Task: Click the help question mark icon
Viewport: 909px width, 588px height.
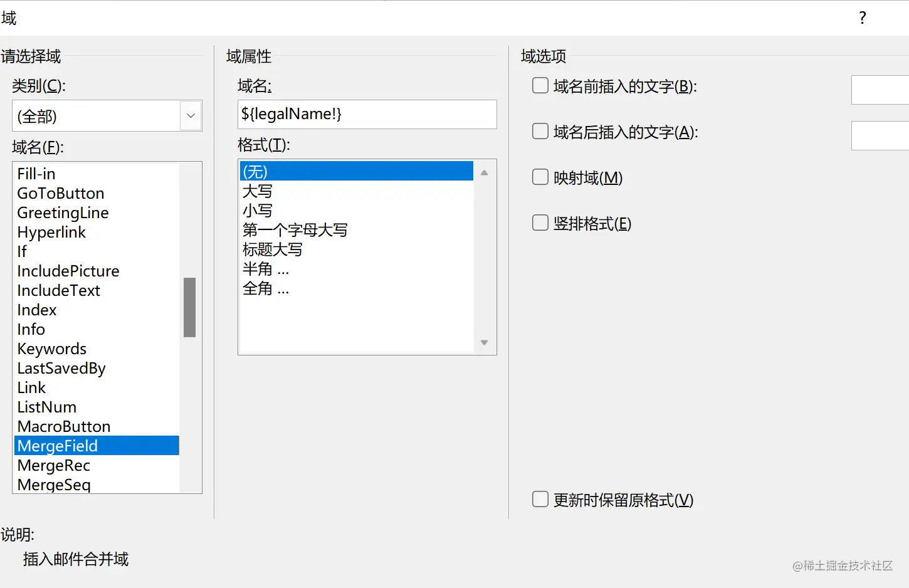Action: pos(863,18)
